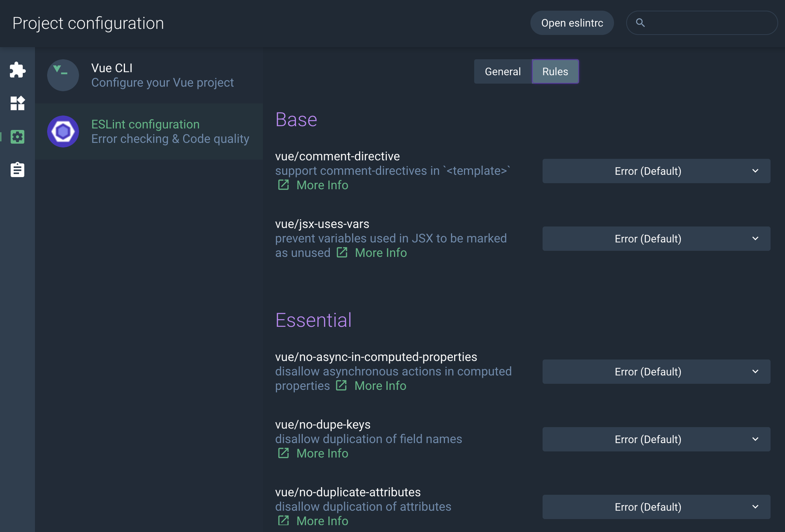Image resolution: width=785 pixels, height=532 pixels.
Task: Click external-link icon for vue/comment-directive
Action: pos(283,185)
